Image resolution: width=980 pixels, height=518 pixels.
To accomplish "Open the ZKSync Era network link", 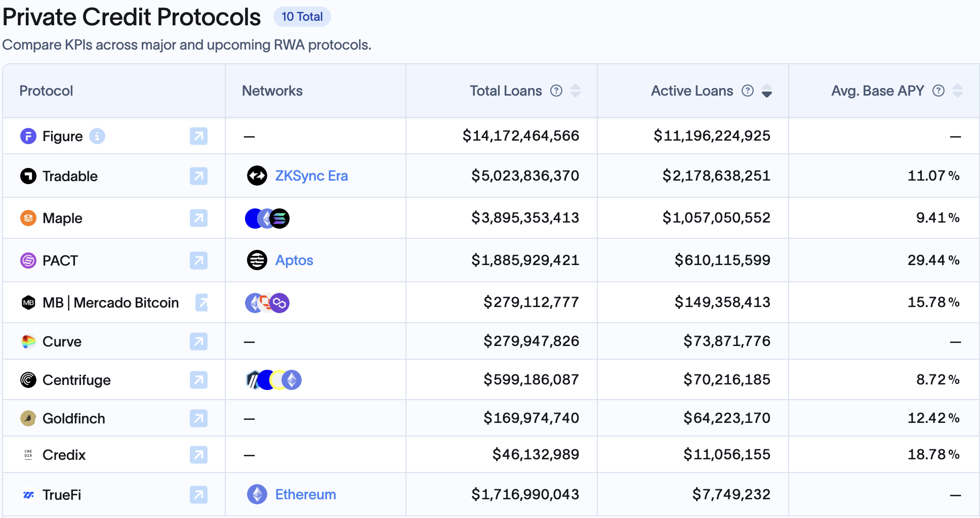I will [311, 176].
